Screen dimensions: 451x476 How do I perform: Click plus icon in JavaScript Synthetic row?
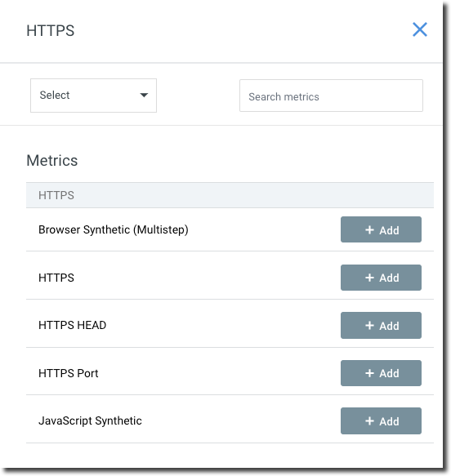(369, 421)
